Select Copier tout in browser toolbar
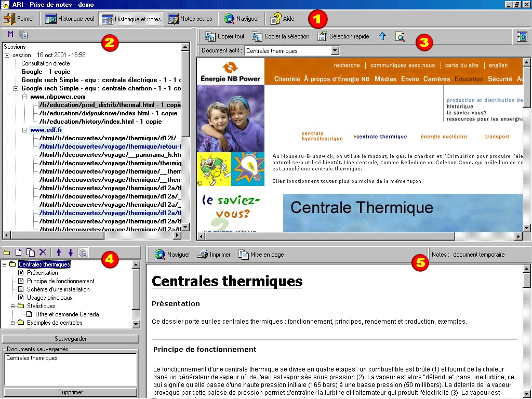 pyautogui.click(x=224, y=36)
